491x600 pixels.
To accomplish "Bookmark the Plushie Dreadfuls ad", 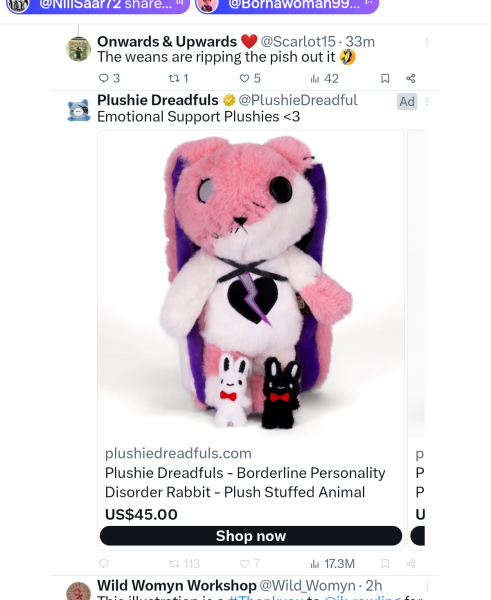I will 385,564.
